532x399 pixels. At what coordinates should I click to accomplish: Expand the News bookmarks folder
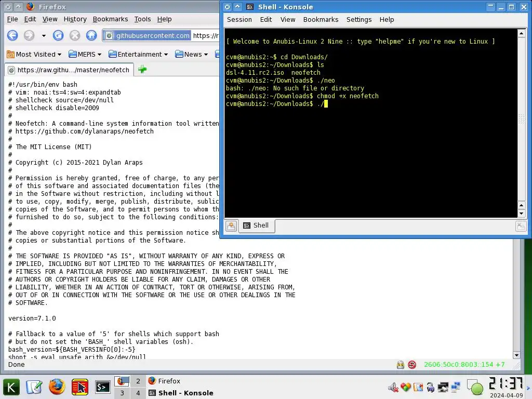point(191,54)
